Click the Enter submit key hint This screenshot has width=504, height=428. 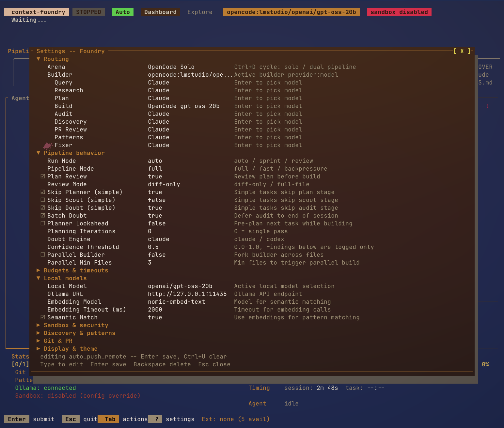click(29, 419)
